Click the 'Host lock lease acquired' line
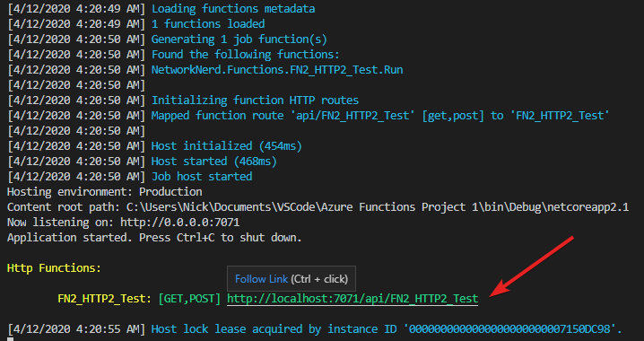 click(387, 329)
